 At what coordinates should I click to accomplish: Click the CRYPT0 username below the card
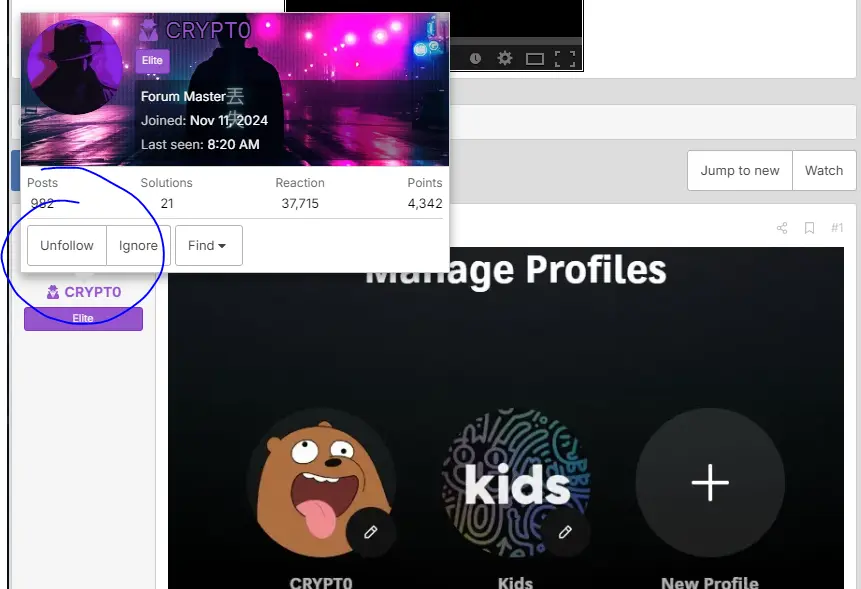pos(92,292)
